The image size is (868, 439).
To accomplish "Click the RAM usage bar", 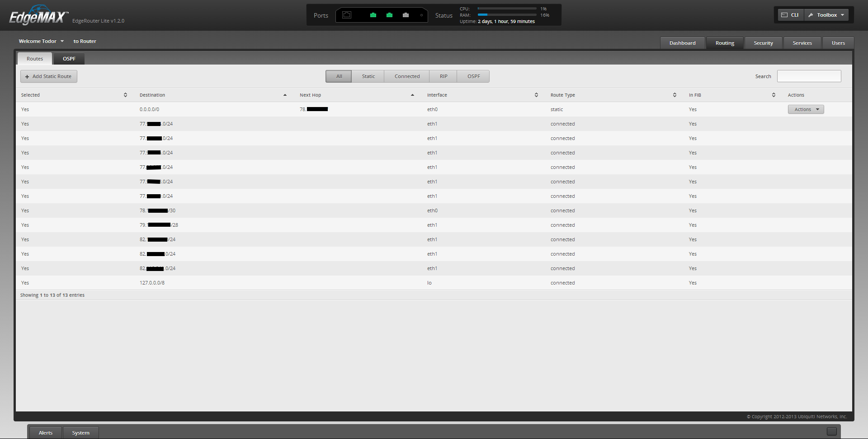I will coord(507,15).
